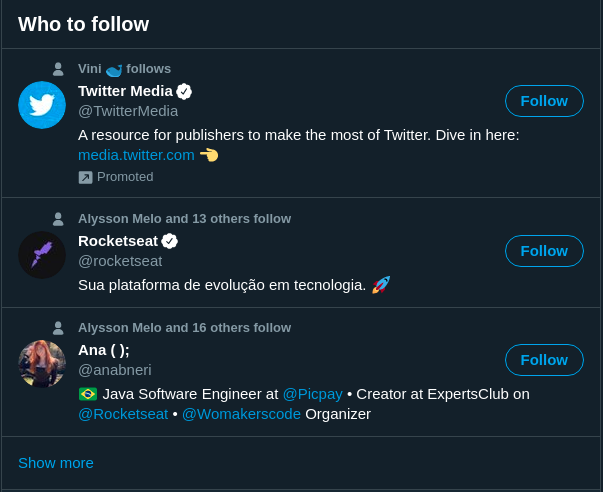Follow Ana's account
This screenshot has width=603, height=492.
pos(544,360)
